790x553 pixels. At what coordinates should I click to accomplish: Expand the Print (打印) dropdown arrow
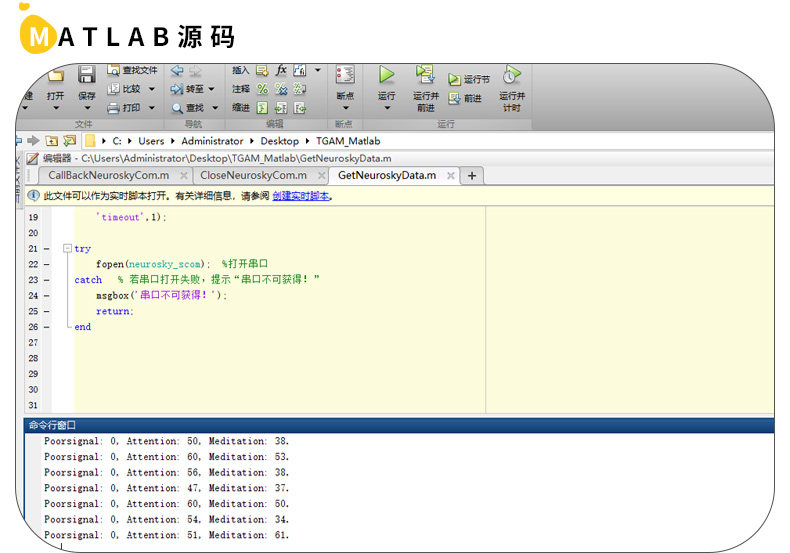point(152,108)
